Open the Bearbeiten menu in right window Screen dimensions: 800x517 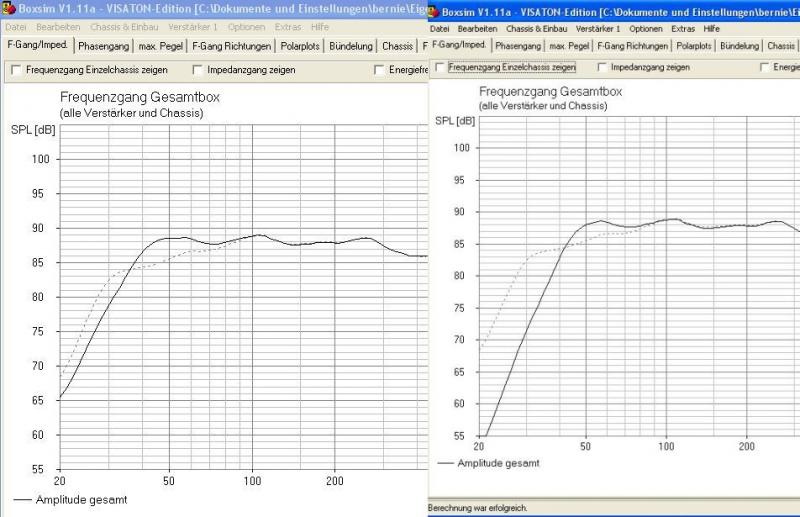point(478,29)
